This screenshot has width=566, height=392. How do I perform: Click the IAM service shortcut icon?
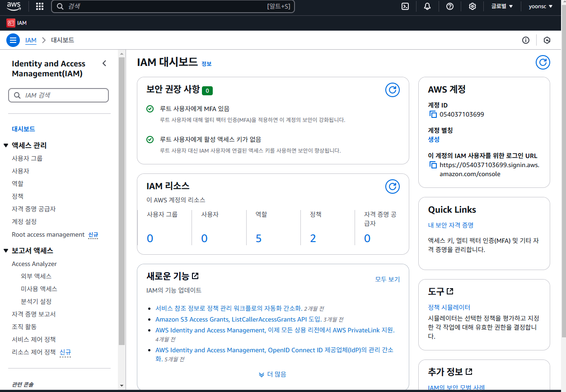[x=10, y=23]
